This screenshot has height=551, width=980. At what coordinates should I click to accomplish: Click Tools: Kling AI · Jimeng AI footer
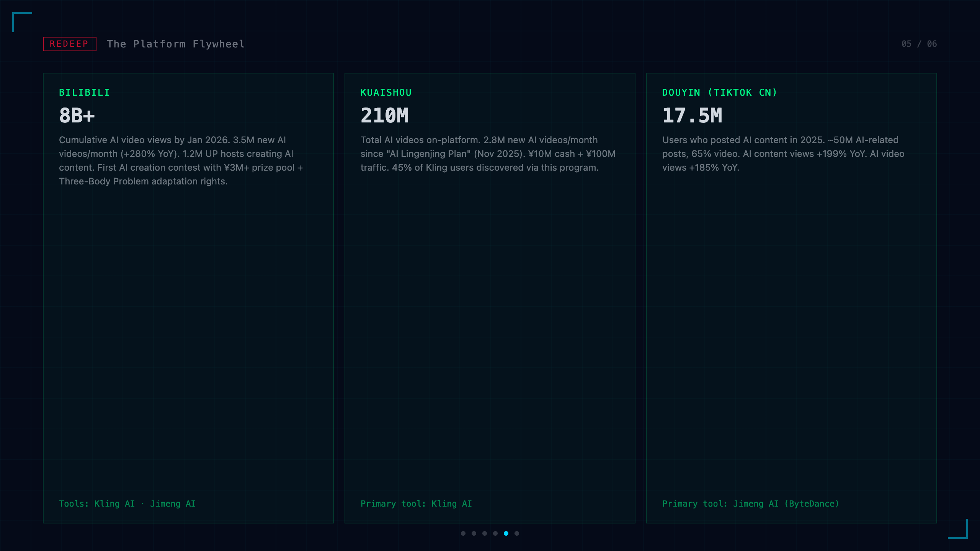pyautogui.click(x=127, y=504)
